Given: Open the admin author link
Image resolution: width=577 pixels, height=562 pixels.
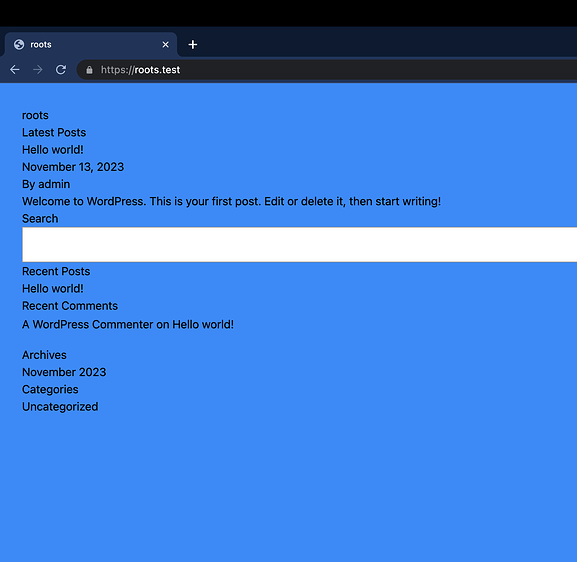Looking at the screenshot, I should [x=54, y=184].
